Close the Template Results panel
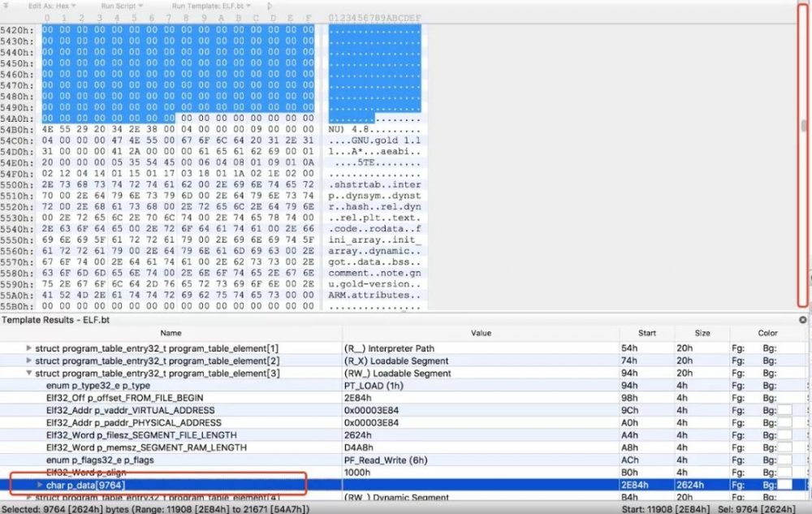 [803, 320]
